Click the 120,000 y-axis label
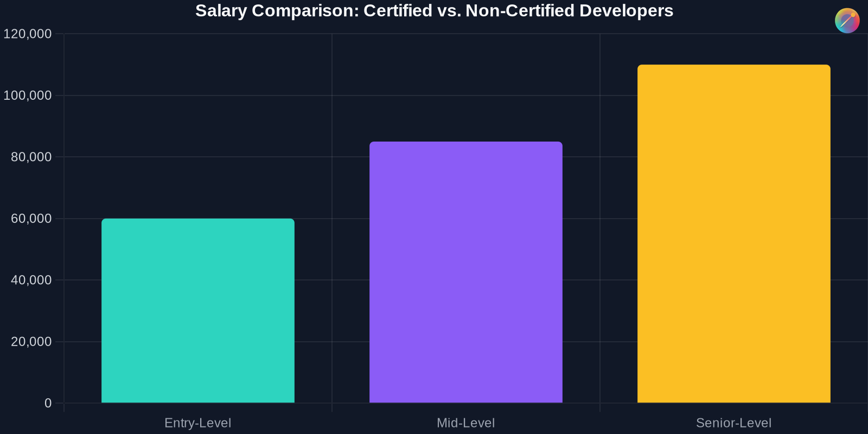Screen dimensions: 868x434 coord(28,34)
